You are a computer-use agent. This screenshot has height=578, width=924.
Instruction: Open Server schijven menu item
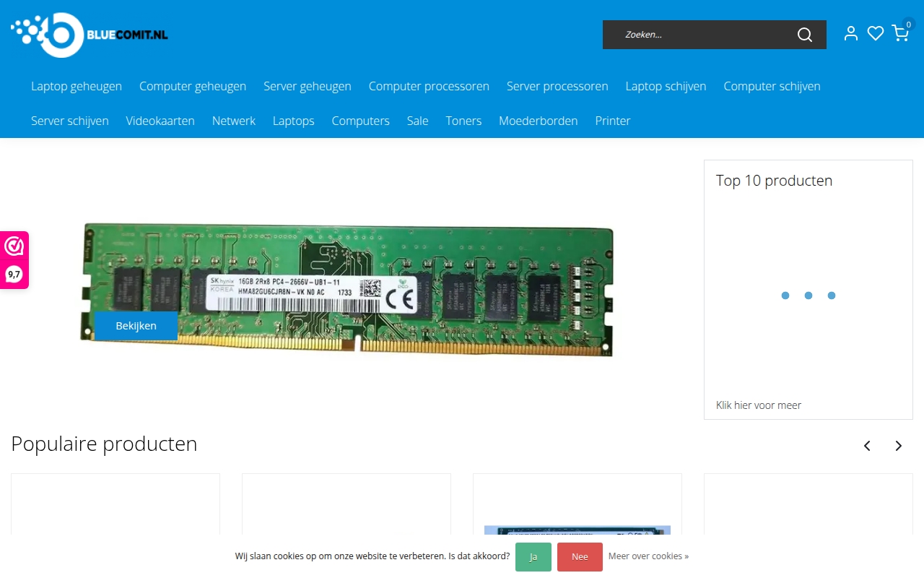(x=70, y=121)
